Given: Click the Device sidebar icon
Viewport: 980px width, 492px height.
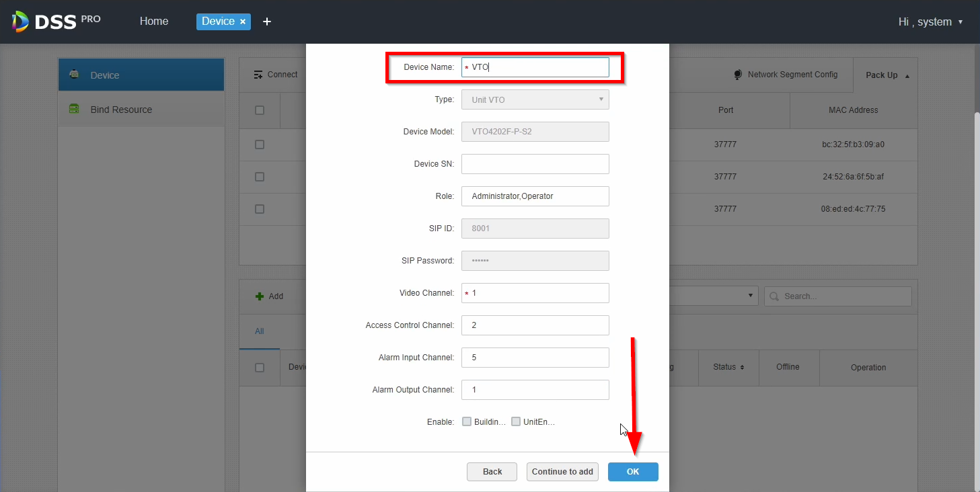Looking at the screenshot, I should pyautogui.click(x=75, y=75).
